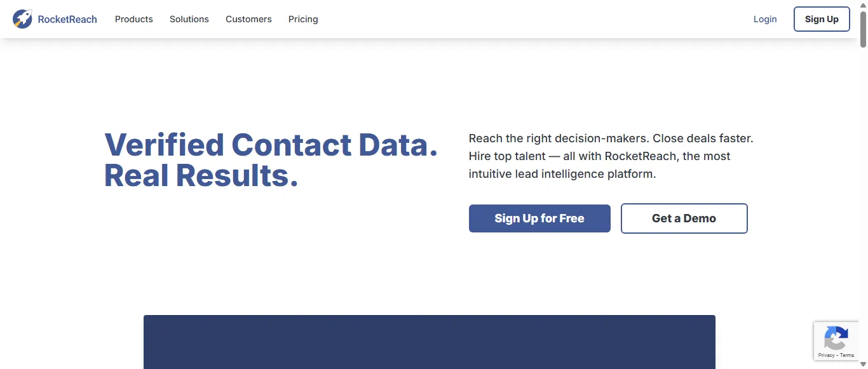Click the Verified Contact Data headline
This screenshot has height=369, width=868.
click(x=271, y=145)
